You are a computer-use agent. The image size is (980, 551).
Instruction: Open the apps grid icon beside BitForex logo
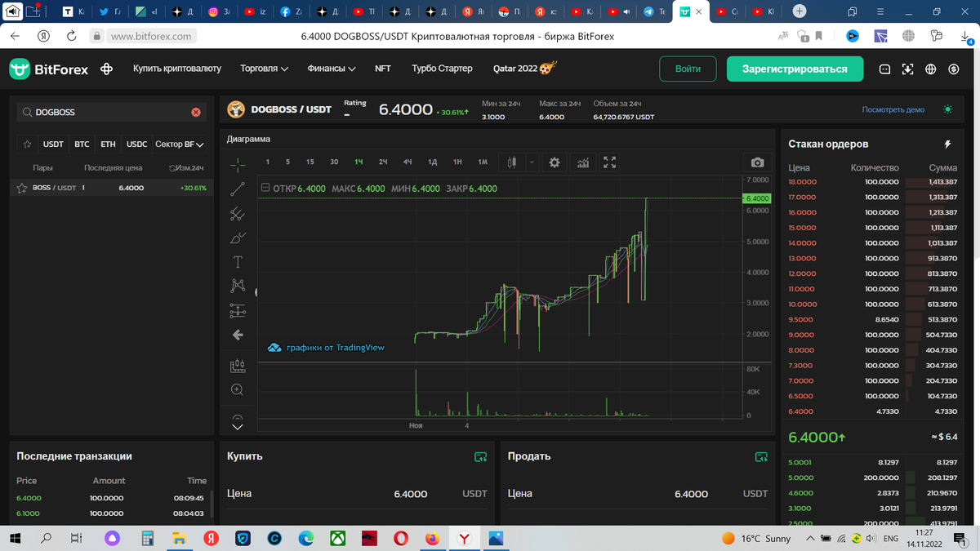coord(106,69)
